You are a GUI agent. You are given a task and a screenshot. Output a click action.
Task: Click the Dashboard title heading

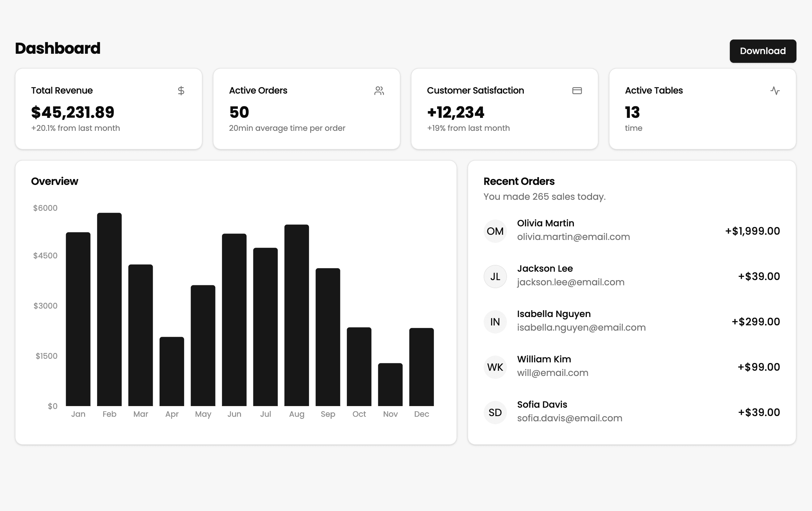point(58,48)
